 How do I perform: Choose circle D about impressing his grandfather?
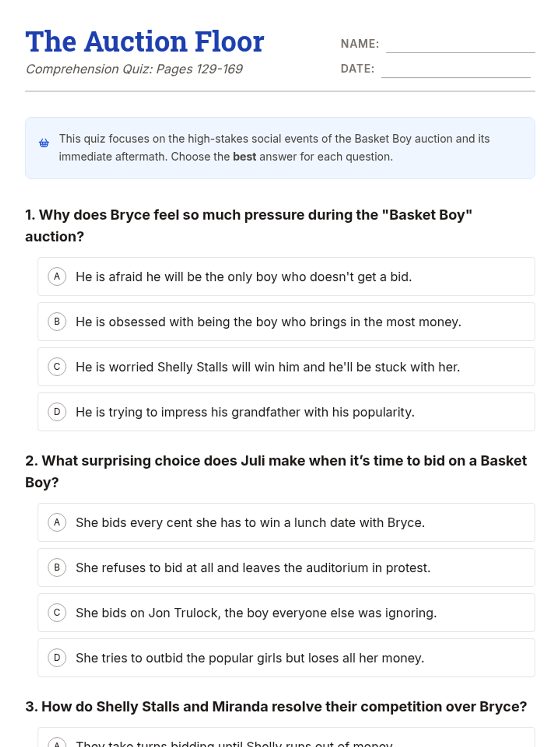click(57, 412)
